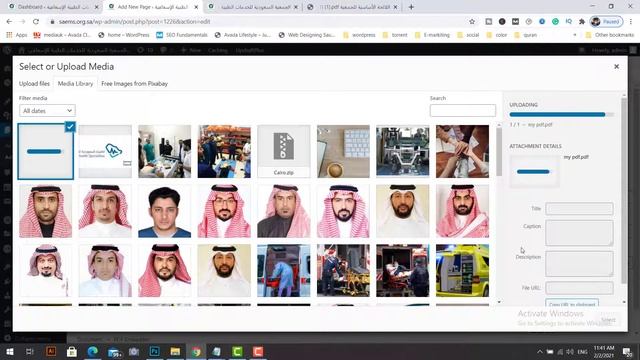This screenshot has width=640, height=360.
Task: Open Microsoft Store from the taskbar
Action: click(72, 351)
